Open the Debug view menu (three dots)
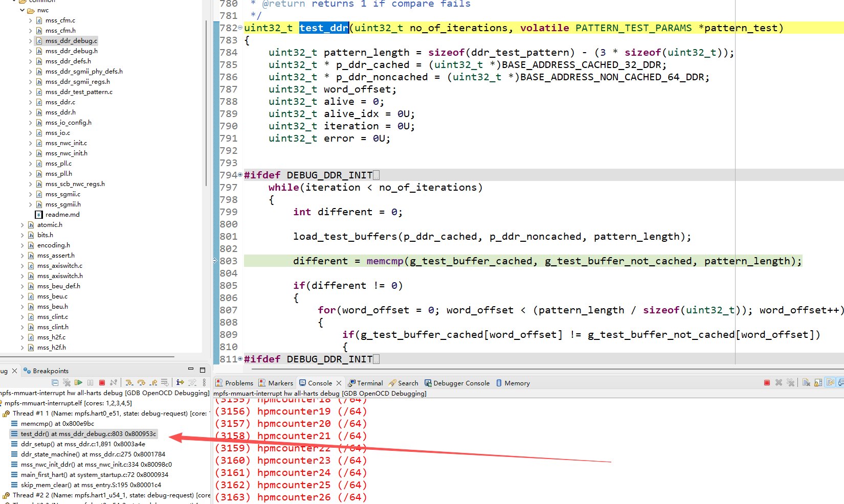 pyautogui.click(x=204, y=382)
